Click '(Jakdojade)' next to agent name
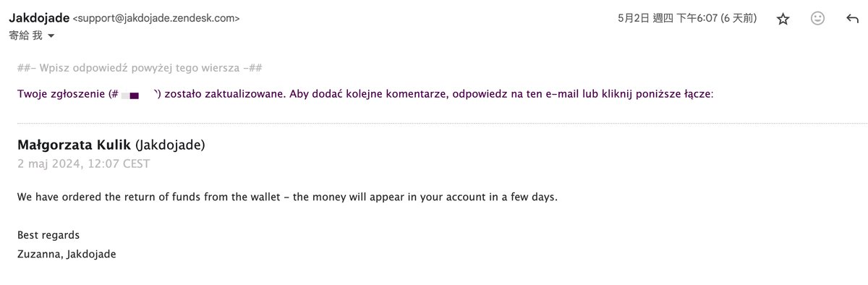The image size is (868, 285). (x=171, y=145)
